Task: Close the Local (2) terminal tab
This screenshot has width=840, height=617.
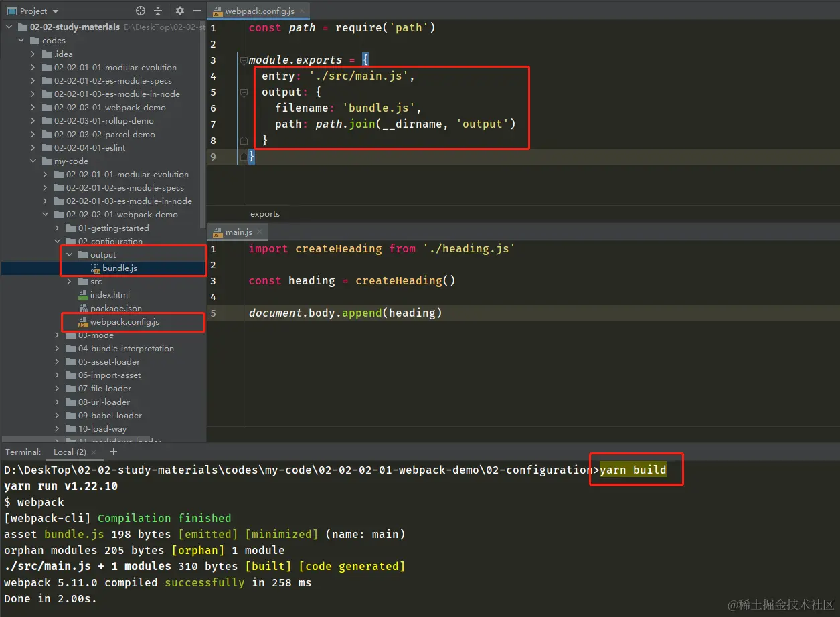Action: pyautogui.click(x=95, y=452)
